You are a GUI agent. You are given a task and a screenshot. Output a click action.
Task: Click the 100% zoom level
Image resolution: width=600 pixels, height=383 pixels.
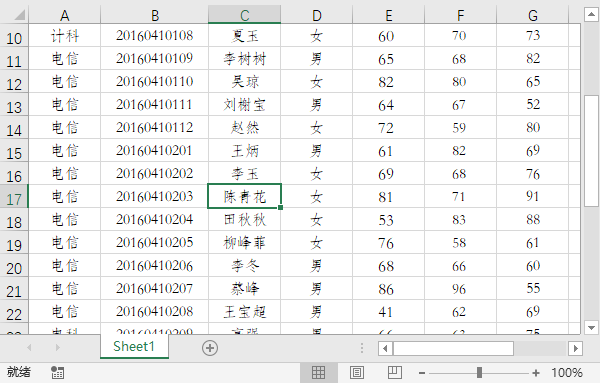coord(567,373)
